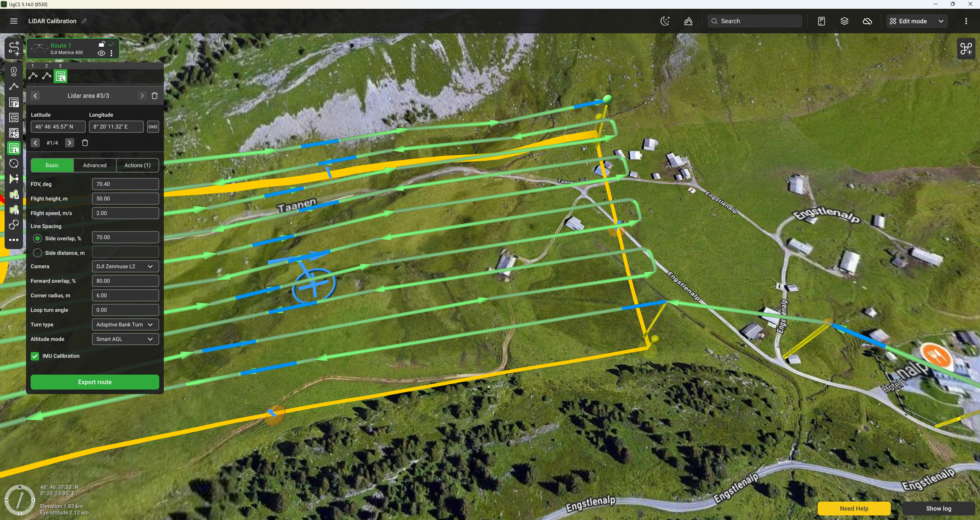Uncheck IMU Calibration checkbox
The width and height of the screenshot is (980, 520).
click(x=35, y=356)
